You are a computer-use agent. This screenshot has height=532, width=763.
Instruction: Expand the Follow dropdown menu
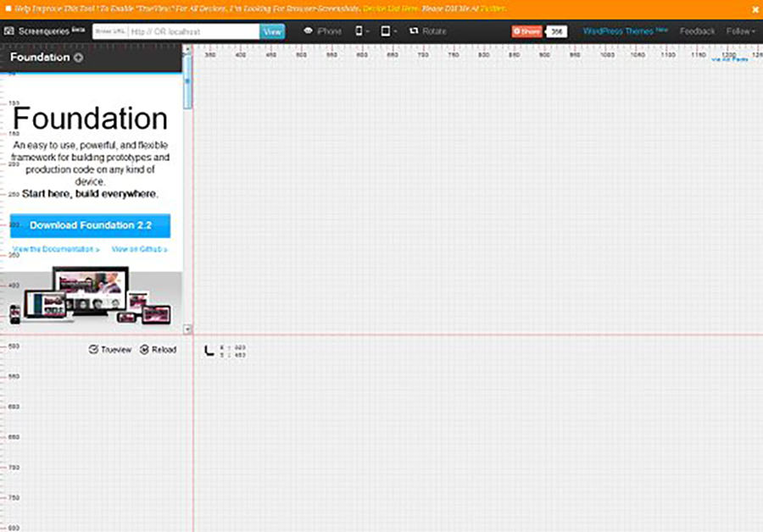pyautogui.click(x=741, y=31)
